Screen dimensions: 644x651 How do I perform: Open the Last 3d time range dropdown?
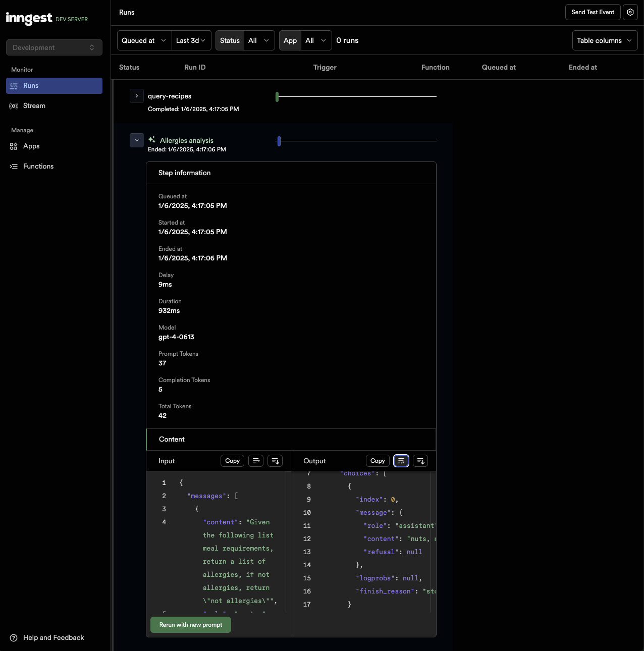pos(191,40)
